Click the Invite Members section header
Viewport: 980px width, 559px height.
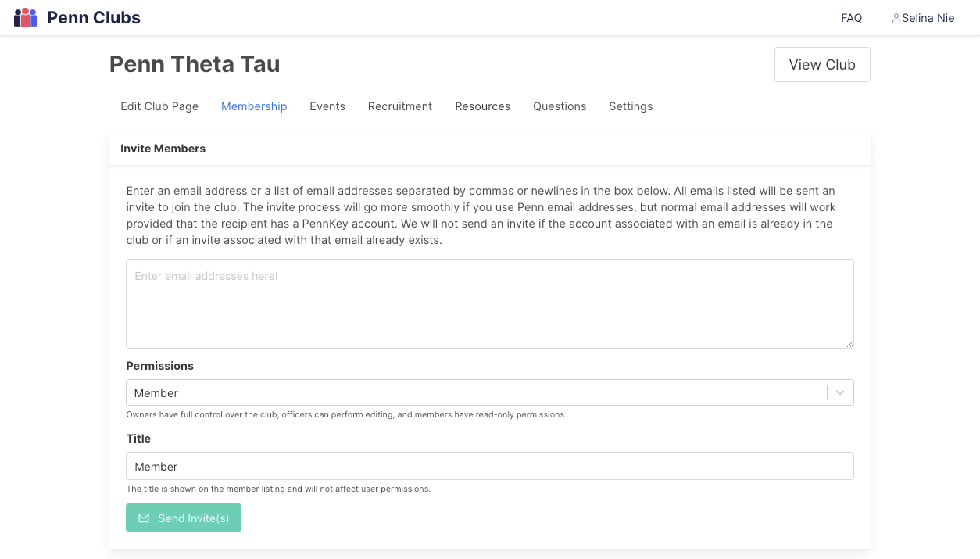coord(490,149)
